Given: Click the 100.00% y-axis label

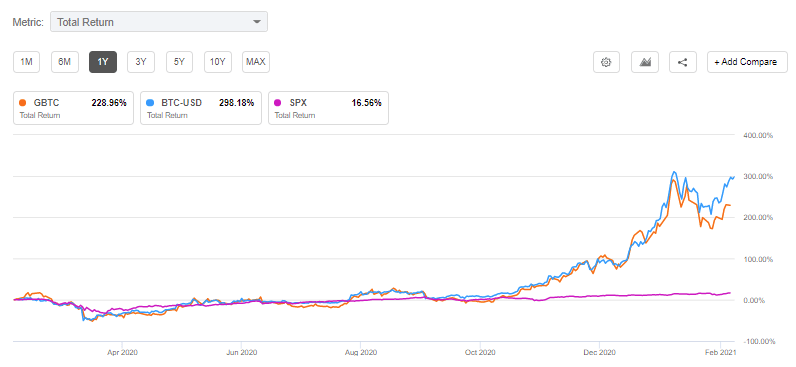Looking at the screenshot, I should point(758,259).
